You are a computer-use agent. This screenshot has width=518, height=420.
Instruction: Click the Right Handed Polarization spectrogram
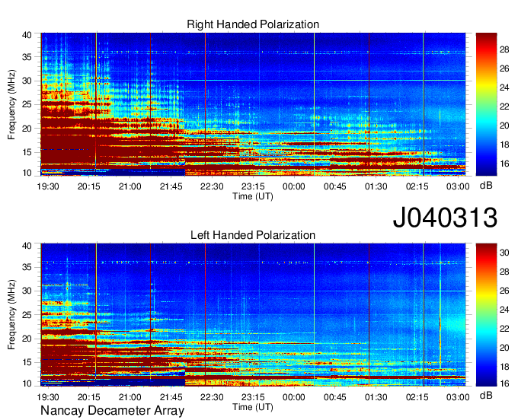click(x=253, y=104)
